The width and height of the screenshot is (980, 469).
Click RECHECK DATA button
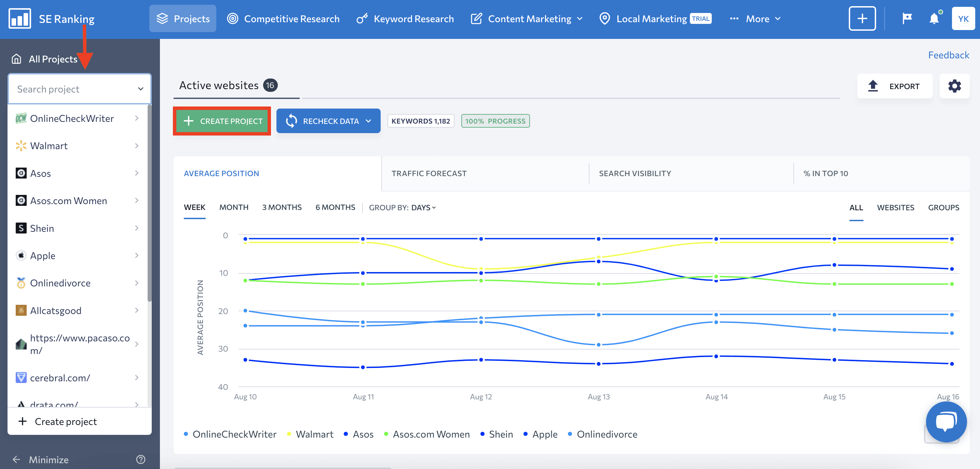coord(328,120)
